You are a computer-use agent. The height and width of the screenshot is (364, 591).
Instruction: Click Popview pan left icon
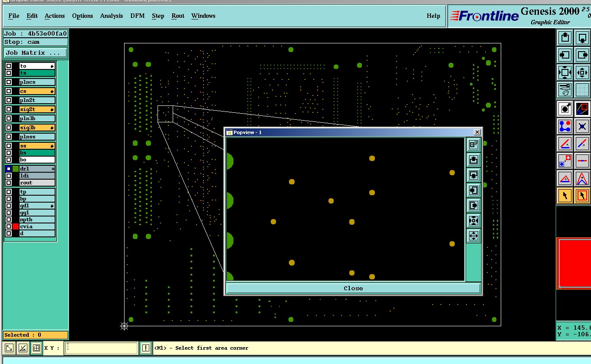(x=473, y=190)
